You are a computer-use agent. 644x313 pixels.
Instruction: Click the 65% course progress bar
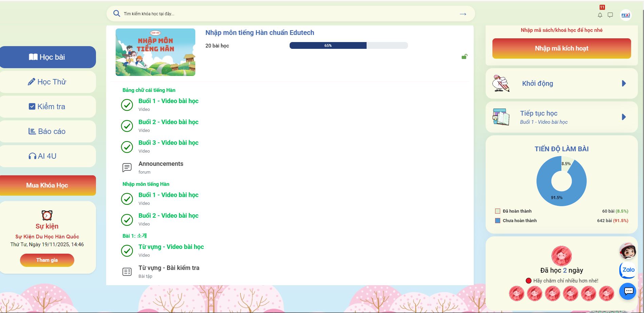pyautogui.click(x=348, y=45)
